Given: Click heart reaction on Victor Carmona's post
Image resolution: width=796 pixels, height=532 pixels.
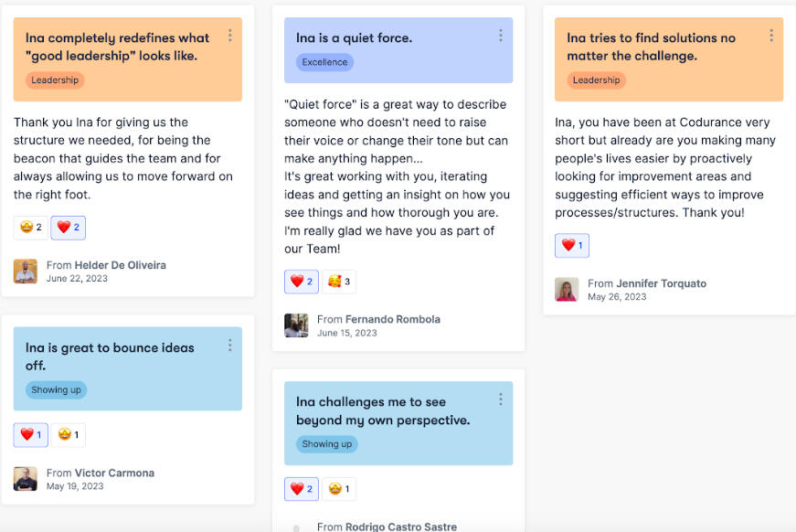Looking at the screenshot, I should [31, 435].
